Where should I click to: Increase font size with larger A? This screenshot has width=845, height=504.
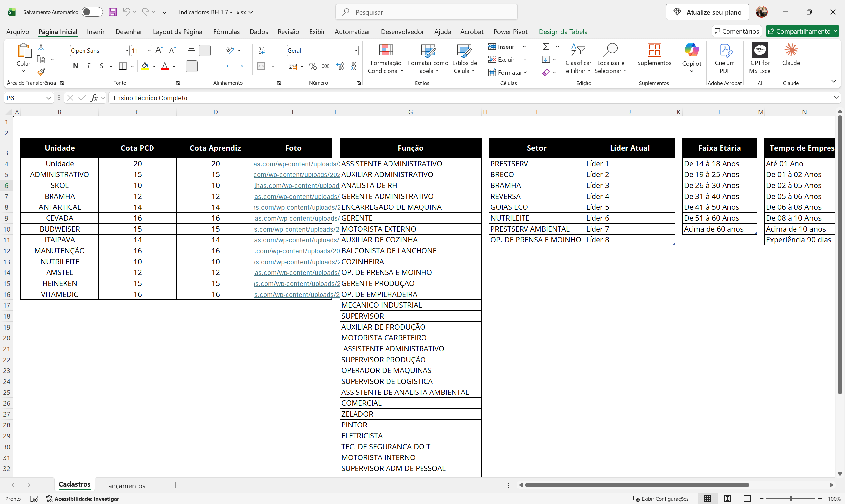159,50
